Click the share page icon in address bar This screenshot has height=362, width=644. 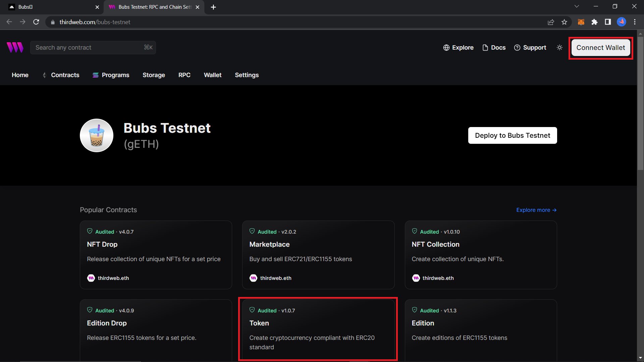551,22
